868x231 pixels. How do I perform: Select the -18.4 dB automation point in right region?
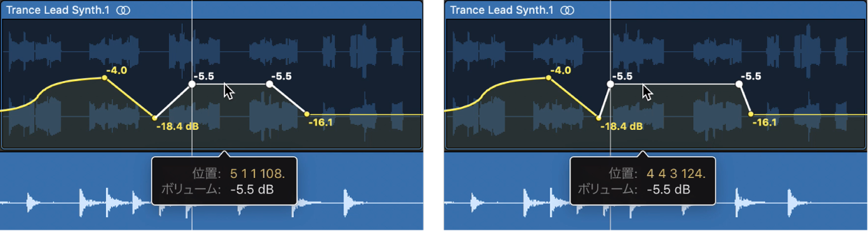coord(598,117)
